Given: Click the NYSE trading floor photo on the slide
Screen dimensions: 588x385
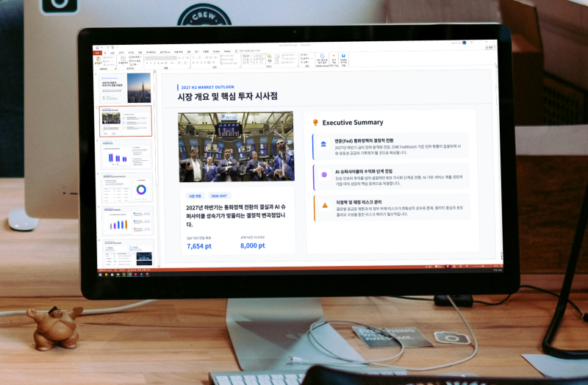Looking at the screenshot, I should coord(236,146).
